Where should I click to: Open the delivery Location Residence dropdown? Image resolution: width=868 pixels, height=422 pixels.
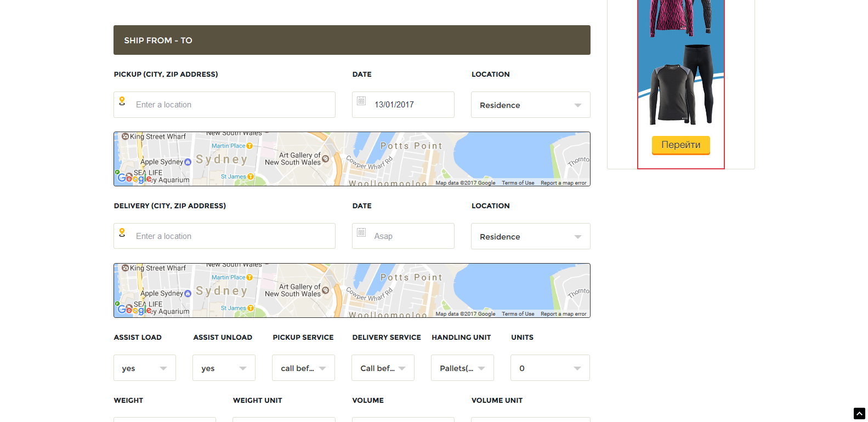[530, 236]
